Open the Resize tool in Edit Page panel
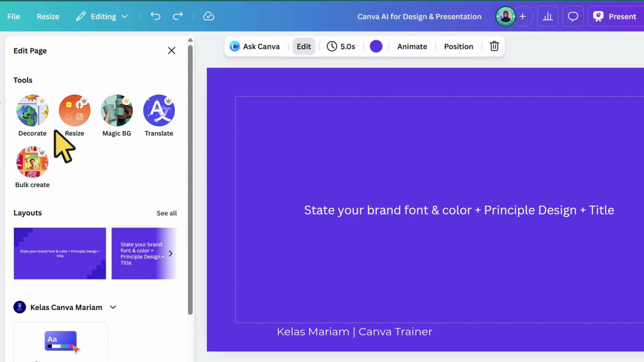 74,116
